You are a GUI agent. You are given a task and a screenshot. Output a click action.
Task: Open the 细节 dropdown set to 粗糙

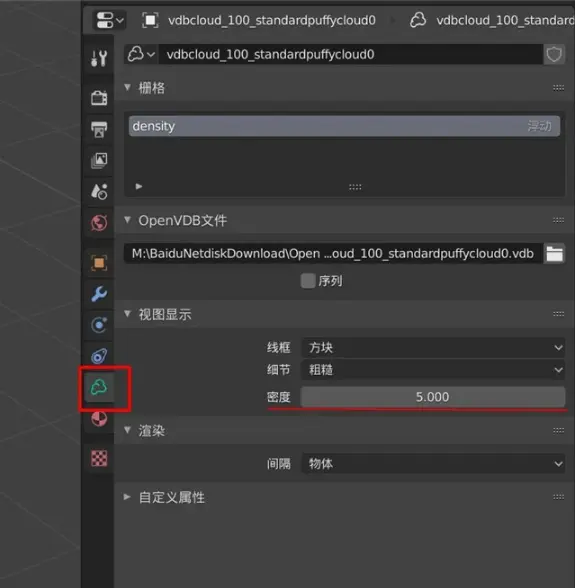[x=433, y=370]
